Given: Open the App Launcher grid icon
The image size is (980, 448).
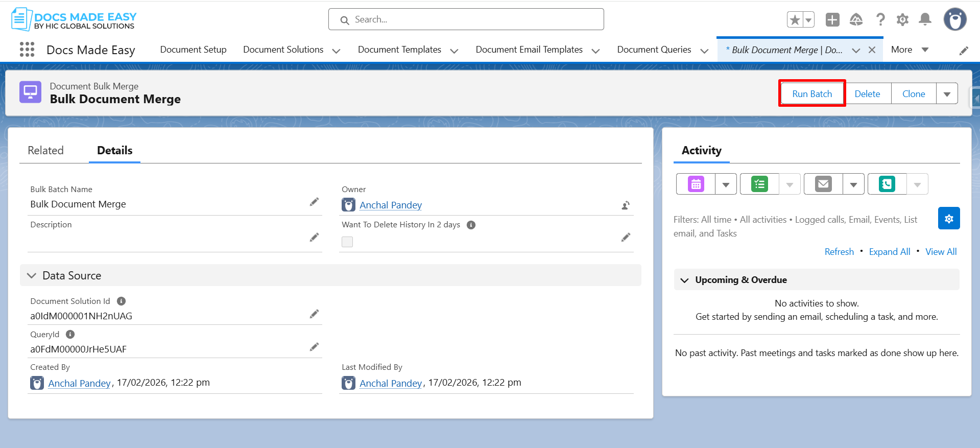Looking at the screenshot, I should coord(27,50).
